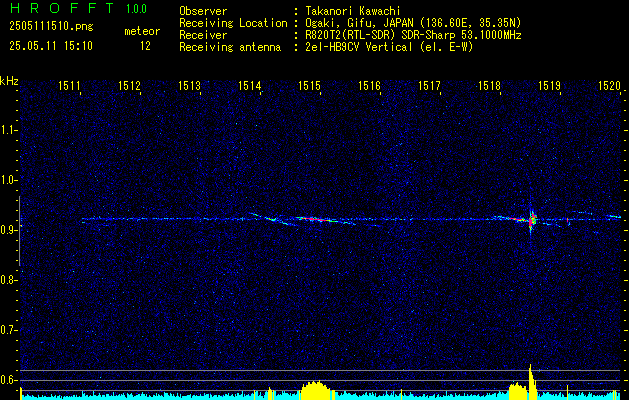Click the tallest yellow intensity peak near 1518

point(532,382)
